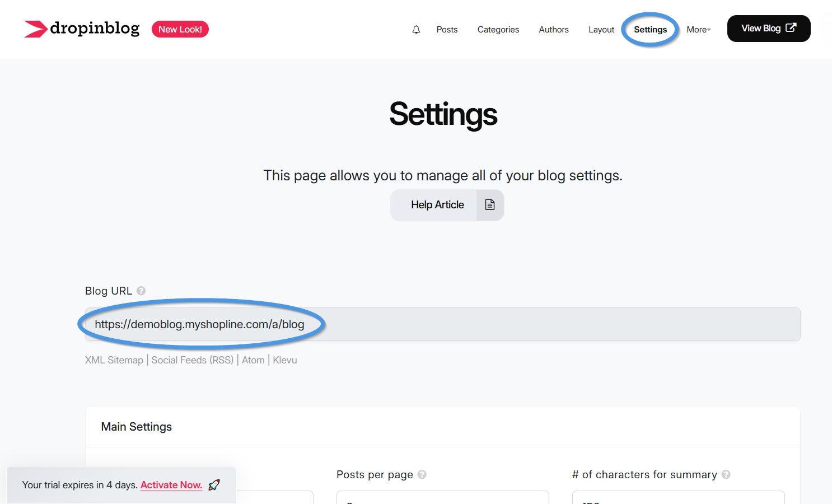Click the dropinblog logo
832x504 pixels.
(82, 29)
